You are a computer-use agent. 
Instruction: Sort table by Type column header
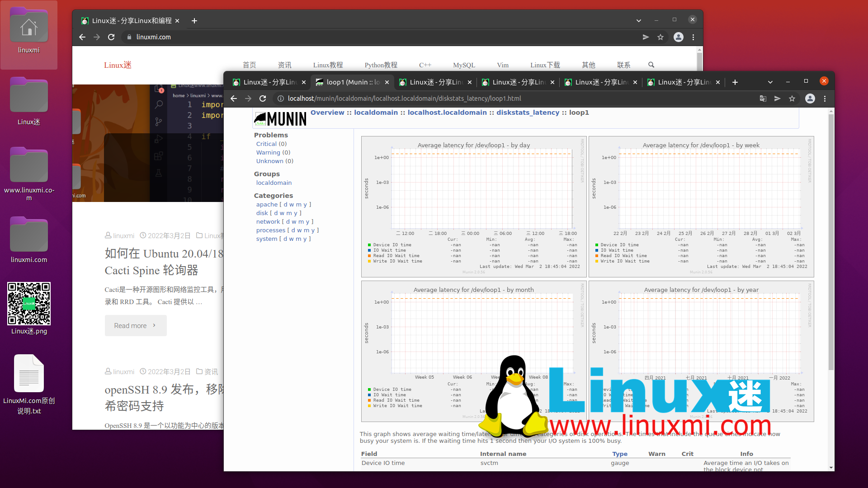[620, 454]
